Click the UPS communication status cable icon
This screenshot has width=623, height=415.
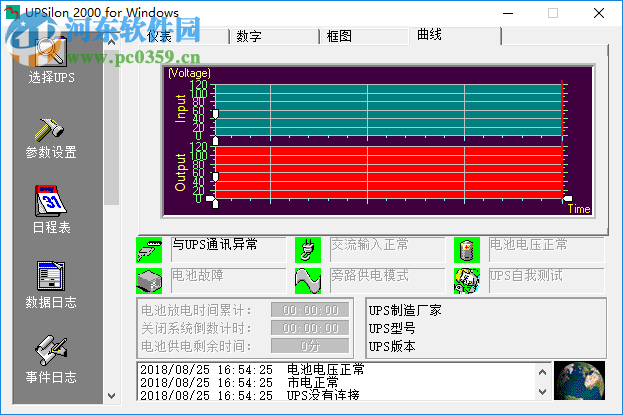coord(149,250)
